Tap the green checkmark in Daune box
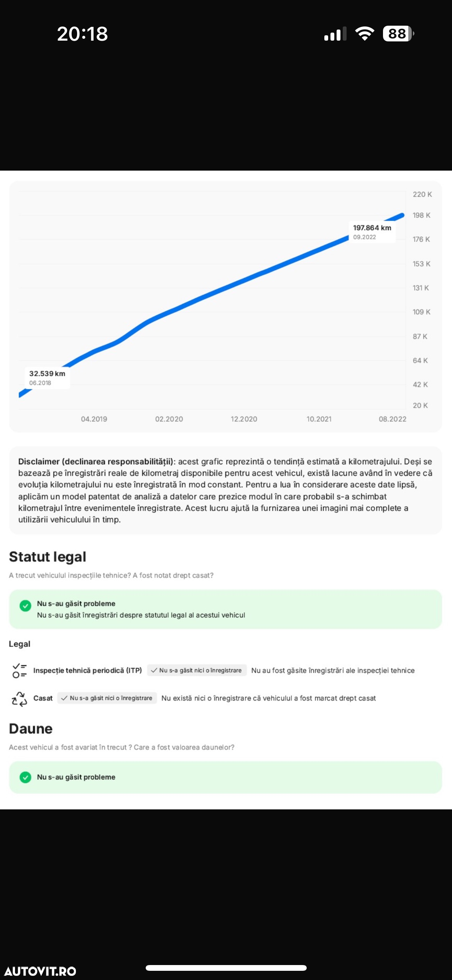This screenshot has height=980, width=452. pyautogui.click(x=25, y=778)
